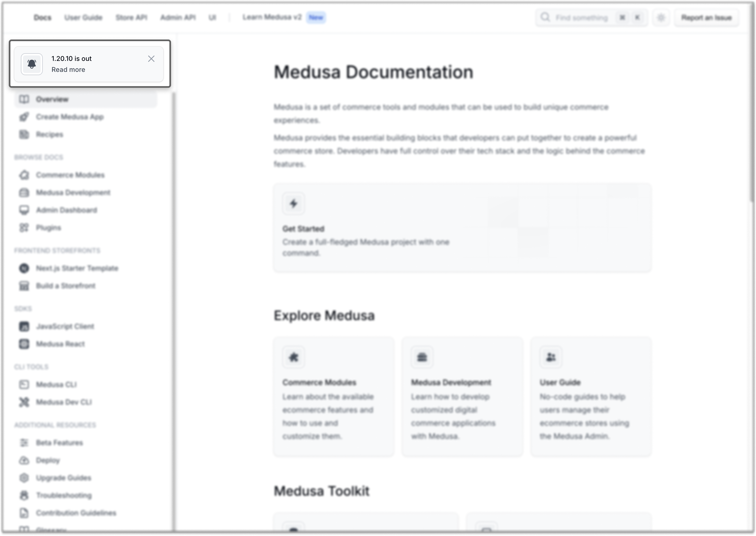Click the Create Medusa App rocket icon
The width and height of the screenshot is (756, 536).
(x=24, y=117)
